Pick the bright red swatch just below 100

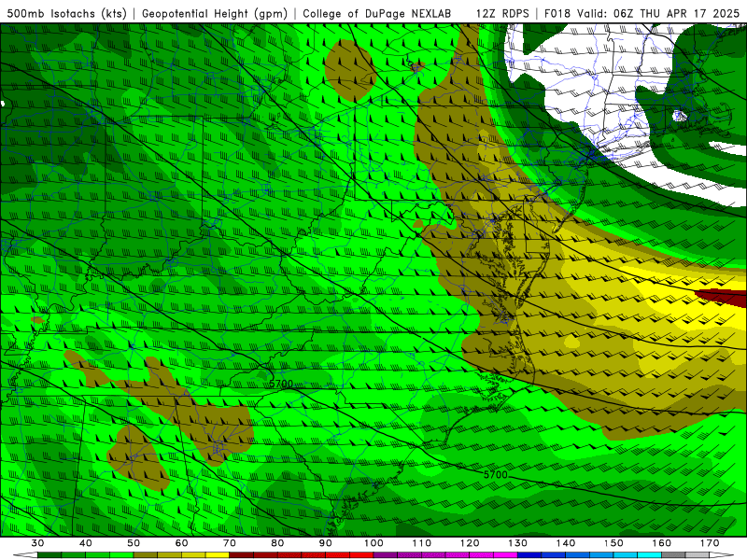[361, 555]
